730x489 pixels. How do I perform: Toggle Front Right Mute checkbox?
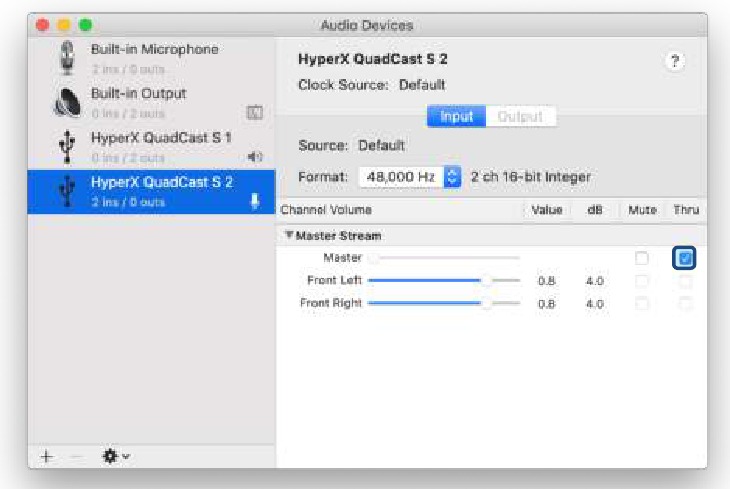(x=642, y=304)
